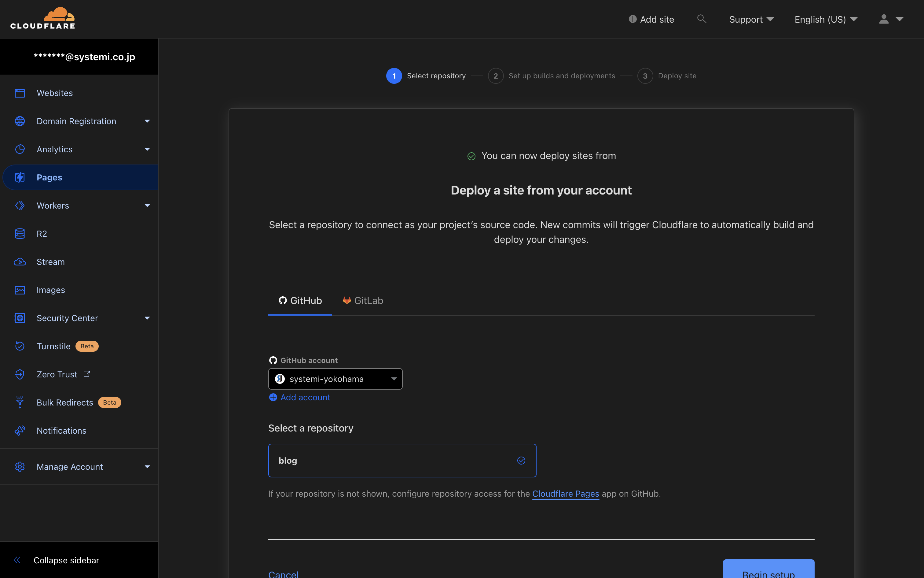The width and height of the screenshot is (924, 578).
Task: Click the Bulk Redirects funnel icon
Action: [x=20, y=402]
